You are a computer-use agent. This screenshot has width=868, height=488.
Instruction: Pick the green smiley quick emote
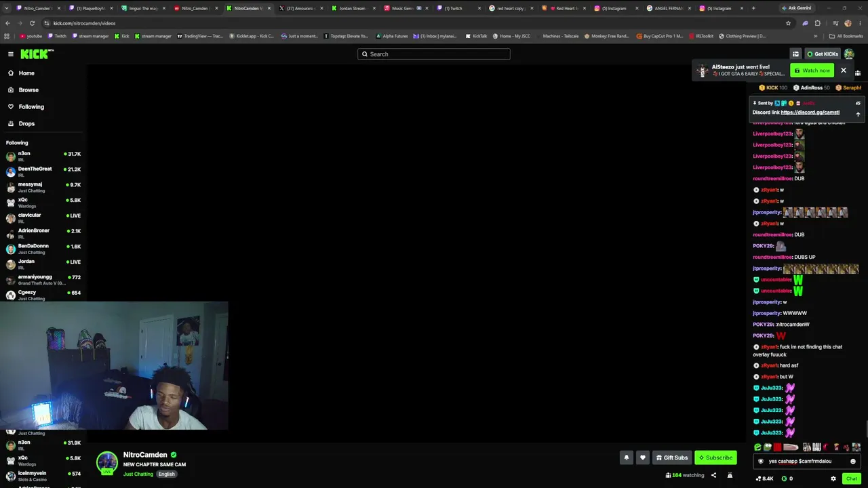tap(757, 447)
